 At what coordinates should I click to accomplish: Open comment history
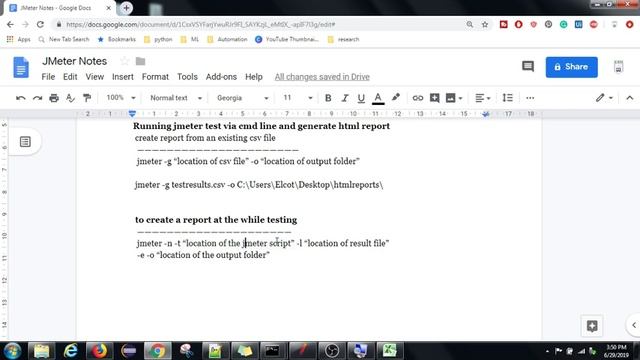click(x=528, y=66)
